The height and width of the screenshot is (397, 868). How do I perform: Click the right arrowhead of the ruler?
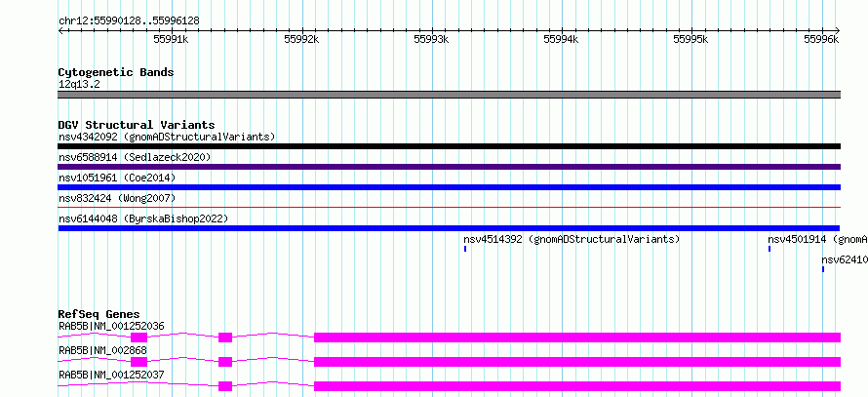pyautogui.click(x=838, y=30)
